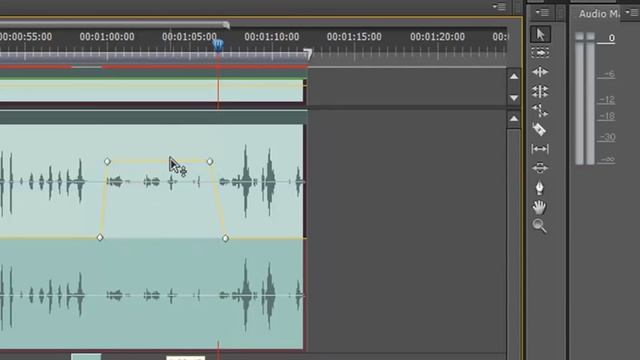The width and height of the screenshot is (640, 360).
Task: Select the lower-right volume keyframe
Action: (x=226, y=238)
